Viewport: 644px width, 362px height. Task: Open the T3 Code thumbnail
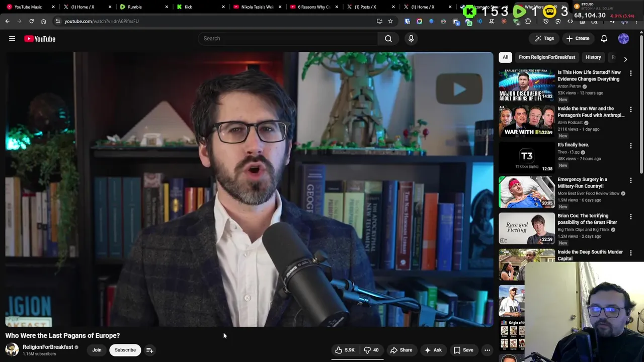pyautogui.click(x=527, y=157)
